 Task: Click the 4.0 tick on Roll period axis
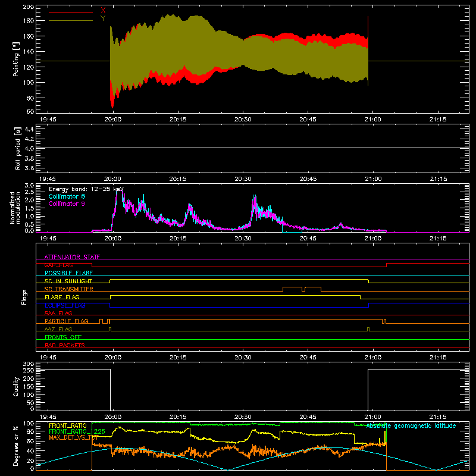click(x=29, y=148)
